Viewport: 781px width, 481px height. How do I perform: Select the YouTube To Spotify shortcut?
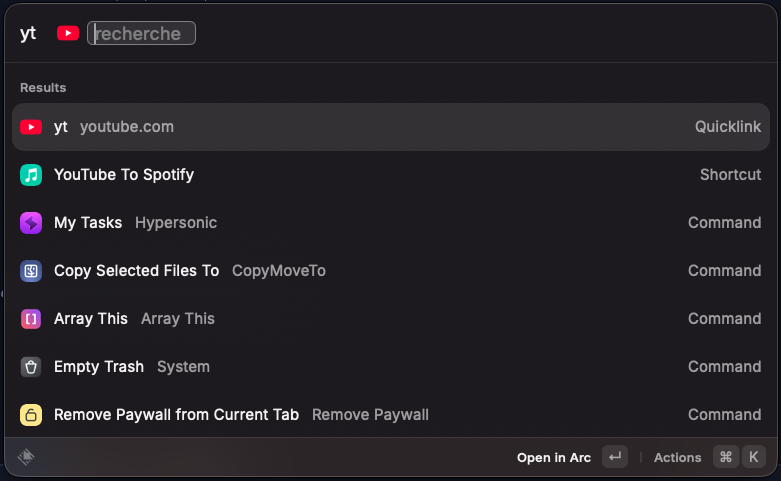tap(390, 175)
